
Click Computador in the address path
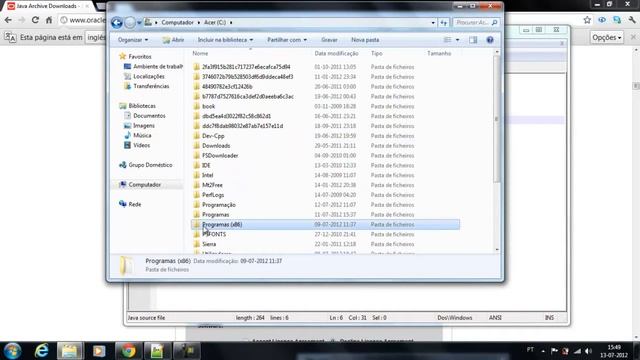(x=177, y=22)
